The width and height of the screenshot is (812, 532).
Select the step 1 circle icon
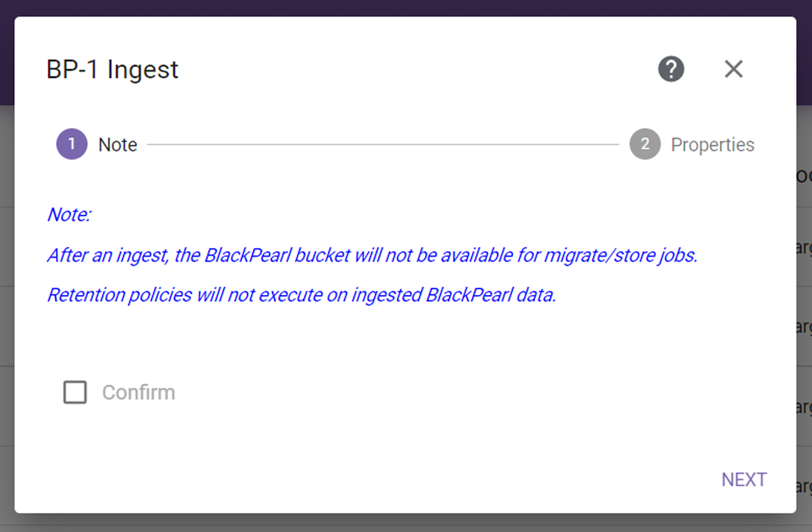click(x=72, y=145)
